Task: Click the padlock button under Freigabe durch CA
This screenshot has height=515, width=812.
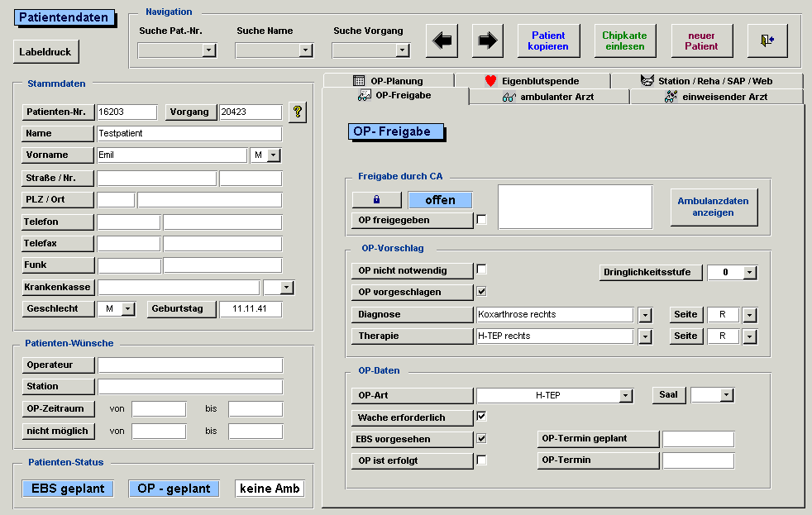Action: click(376, 200)
